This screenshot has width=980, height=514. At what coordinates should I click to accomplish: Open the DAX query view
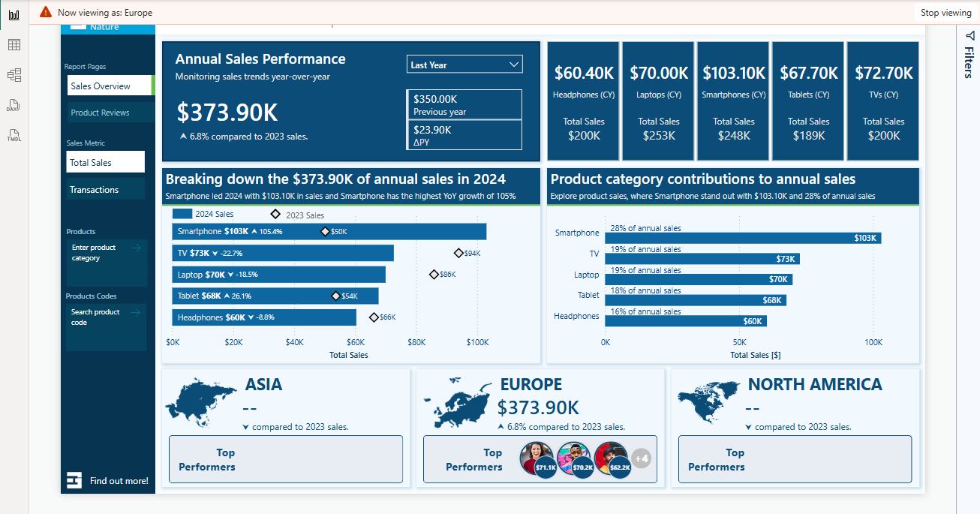pyautogui.click(x=14, y=105)
